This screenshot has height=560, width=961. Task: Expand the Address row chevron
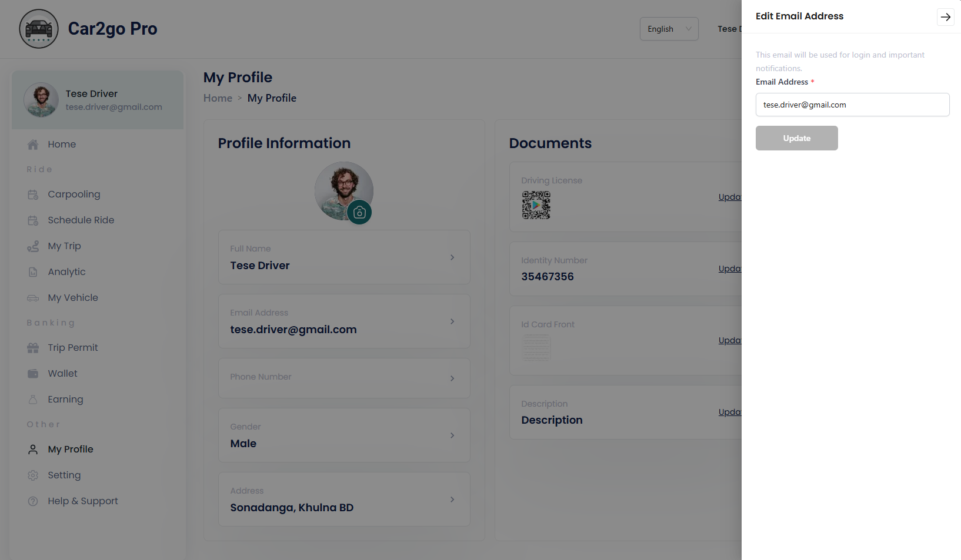tap(452, 499)
